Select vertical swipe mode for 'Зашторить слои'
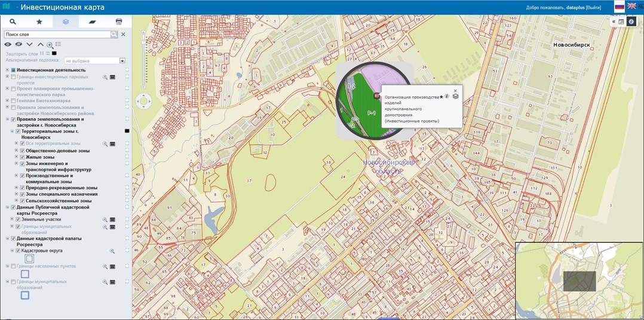 coord(42,53)
